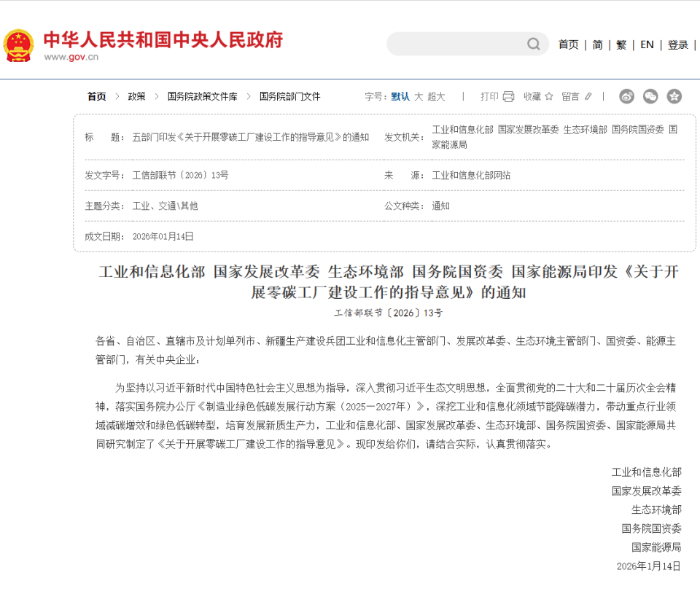The width and height of the screenshot is (700, 589).
Task: Click the pencil icon beside 留言
Action: (x=588, y=95)
